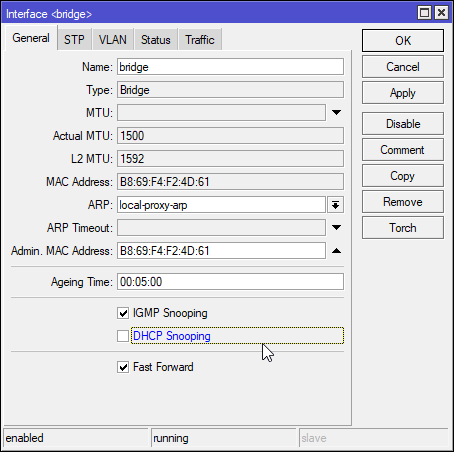The image size is (454, 452).
Task: Enable the DHCP Snooping checkbox
Action: click(x=123, y=336)
